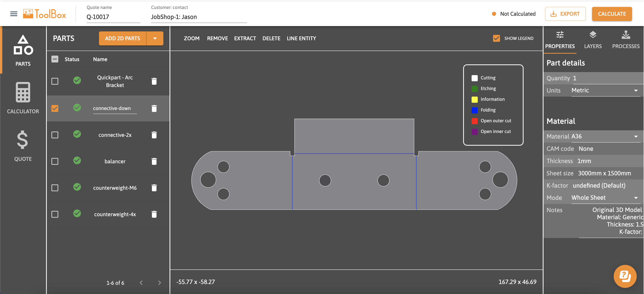644x294 pixels.
Task: Open the help chat bubble icon
Action: coord(625,276)
